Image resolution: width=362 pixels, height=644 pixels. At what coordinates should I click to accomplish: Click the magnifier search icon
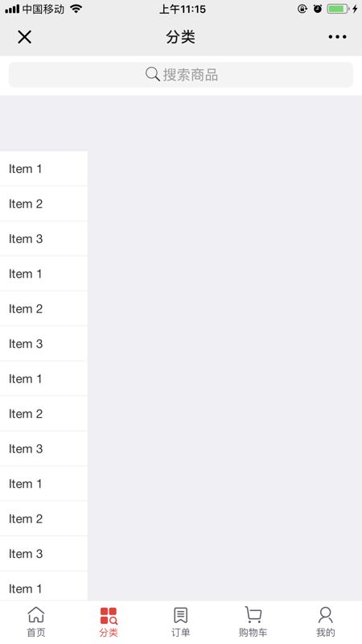point(152,74)
